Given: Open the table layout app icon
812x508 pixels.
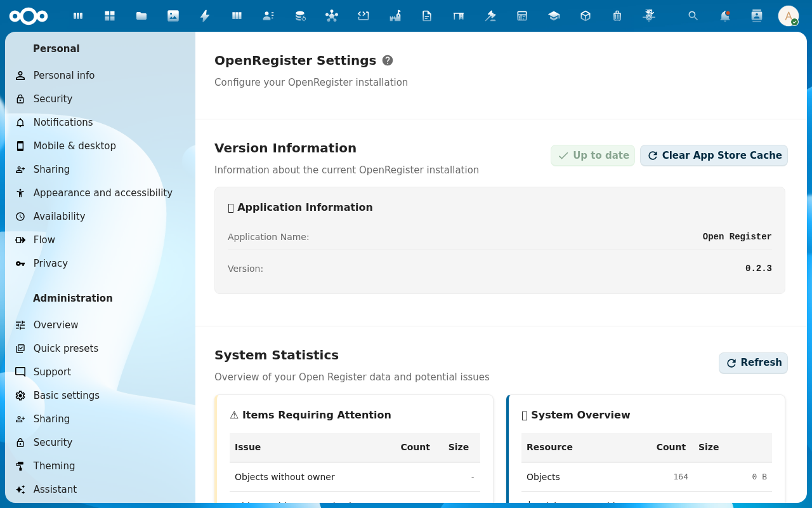Looking at the screenshot, I should [x=522, y=16].
